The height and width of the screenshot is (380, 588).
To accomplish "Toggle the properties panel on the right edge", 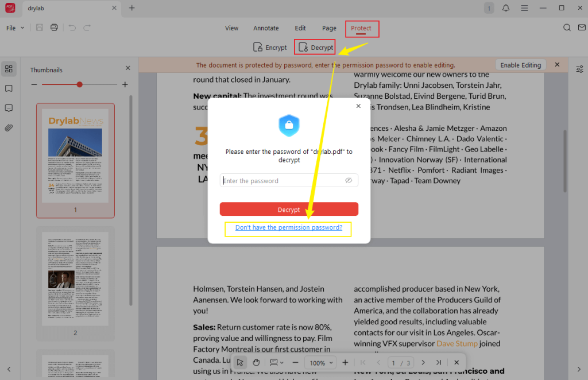I will click(579, 69).
